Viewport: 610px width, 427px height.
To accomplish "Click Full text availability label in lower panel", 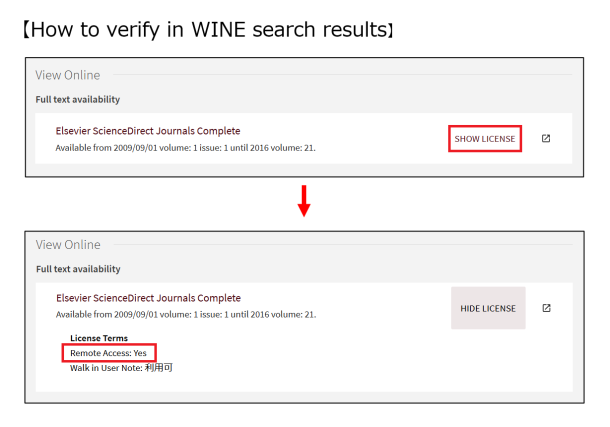I will [78, 269].
